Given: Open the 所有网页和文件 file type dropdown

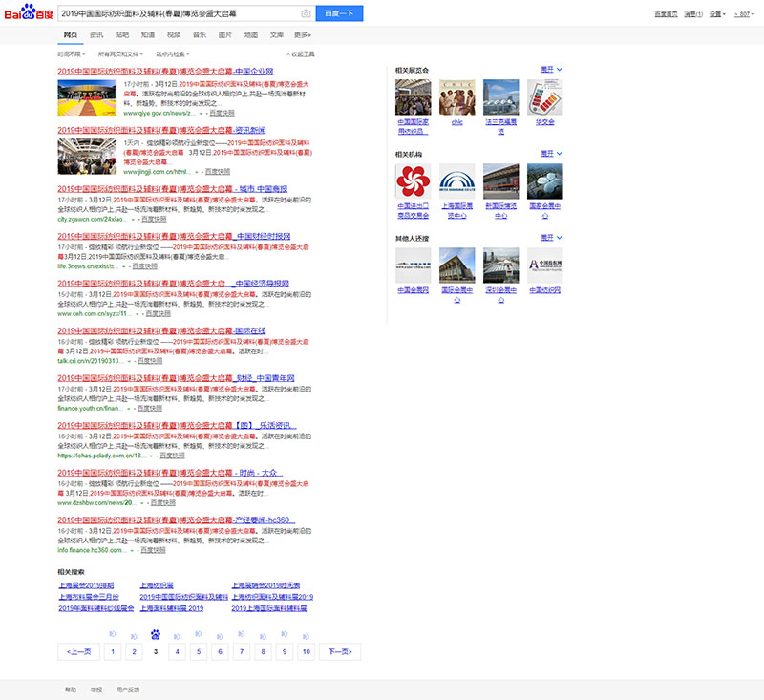Looking at the screenshot, I should point(120,54).
